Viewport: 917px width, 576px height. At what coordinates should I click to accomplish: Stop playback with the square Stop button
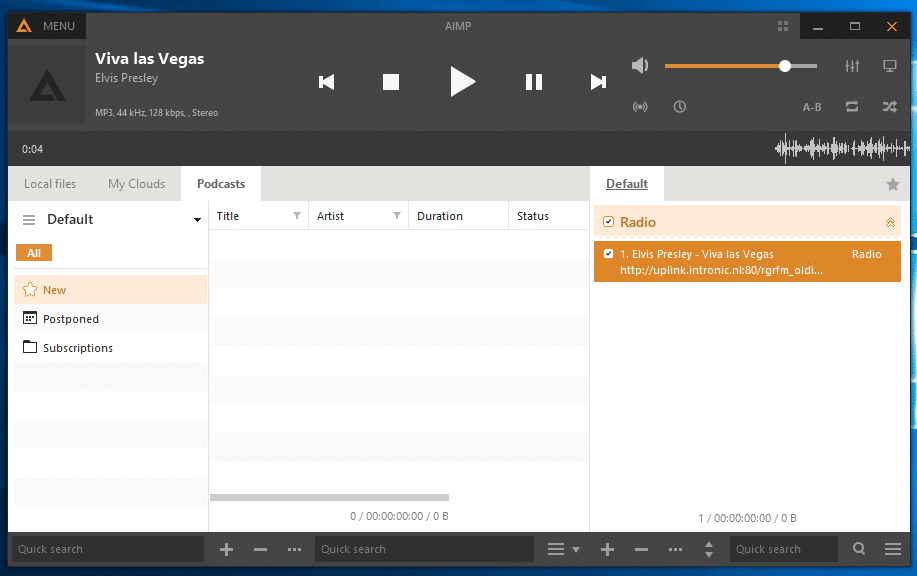tap(391, 82)
